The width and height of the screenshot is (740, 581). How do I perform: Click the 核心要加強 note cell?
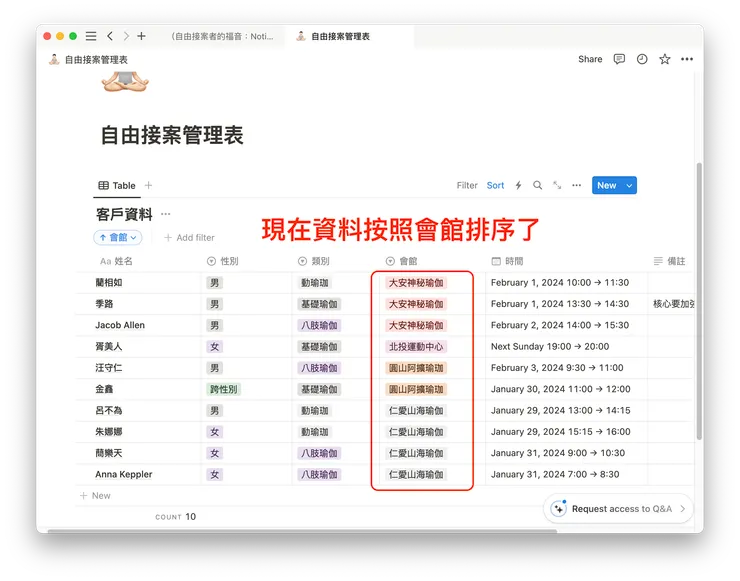pyautogui.click(x=673, y=303)
